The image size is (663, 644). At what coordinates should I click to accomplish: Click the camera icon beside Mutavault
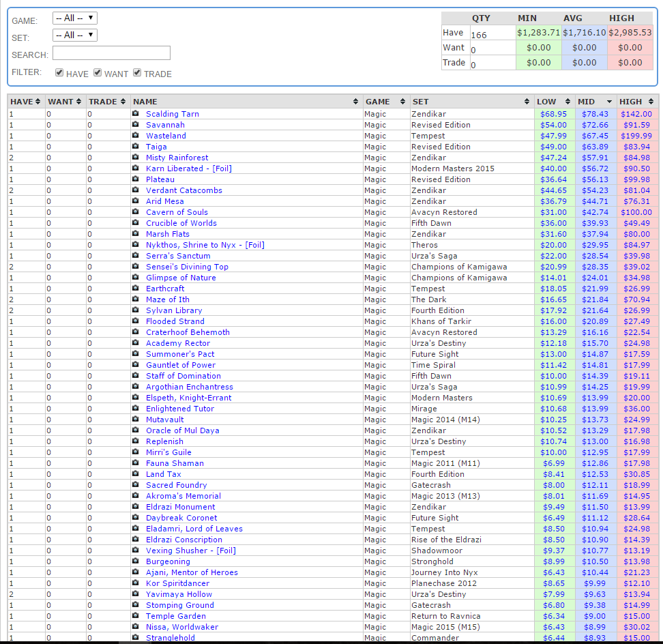[x=135, y=419]
